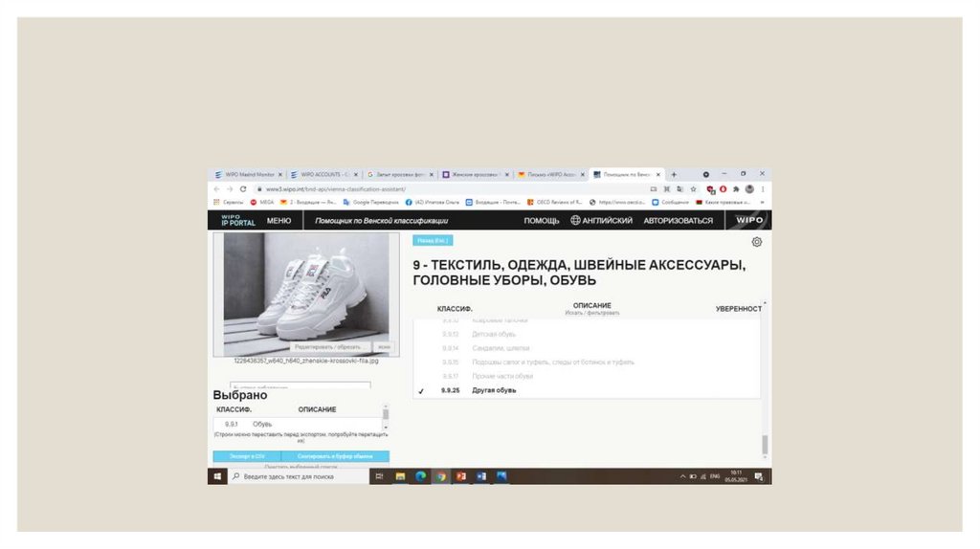Click АВТОРИЗОВАТЬСЯ to log in
Screen dimensions: 980x549
coord(679,221)
